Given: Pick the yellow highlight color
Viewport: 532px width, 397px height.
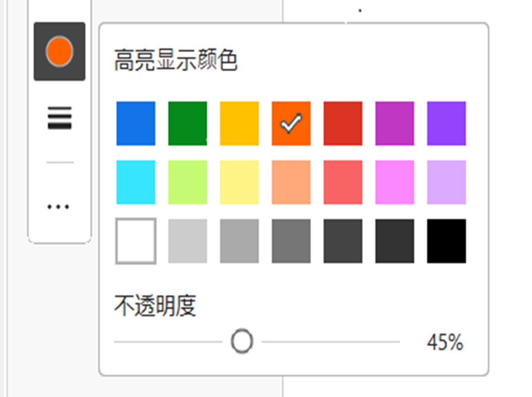Looking at the screenshot, I should pos(238,123).
